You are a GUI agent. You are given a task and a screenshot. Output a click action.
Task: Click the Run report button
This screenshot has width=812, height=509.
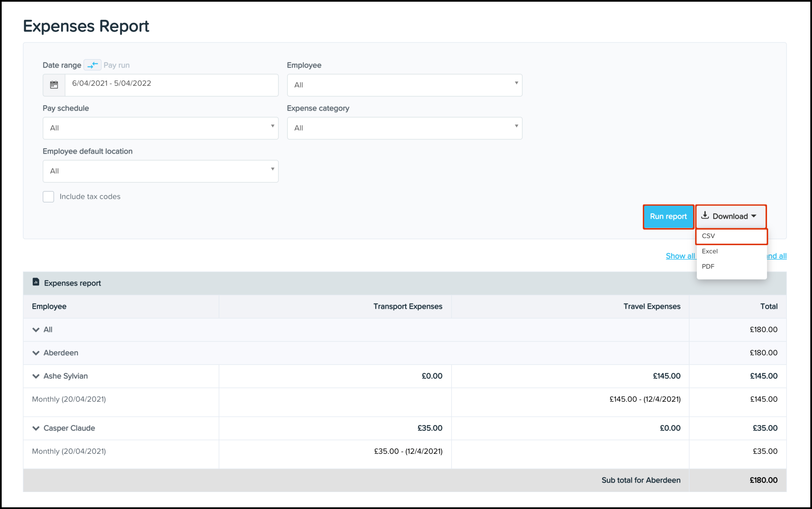[x=668, y=217]
